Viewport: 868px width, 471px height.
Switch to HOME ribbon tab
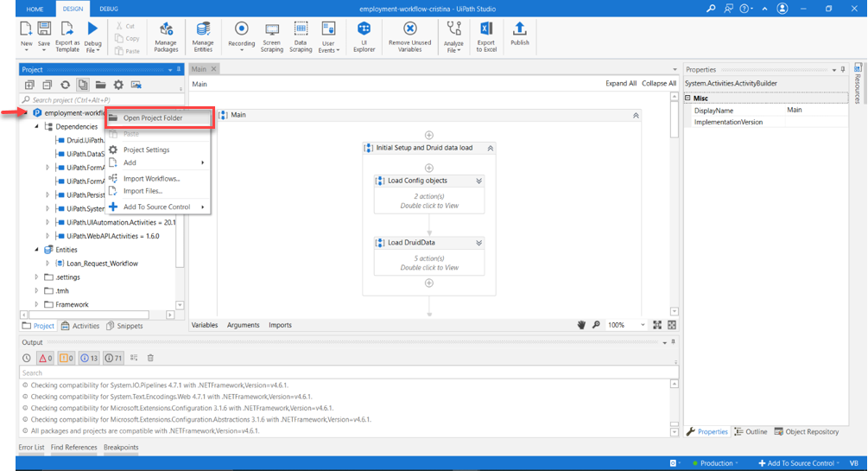coord(35,9)
